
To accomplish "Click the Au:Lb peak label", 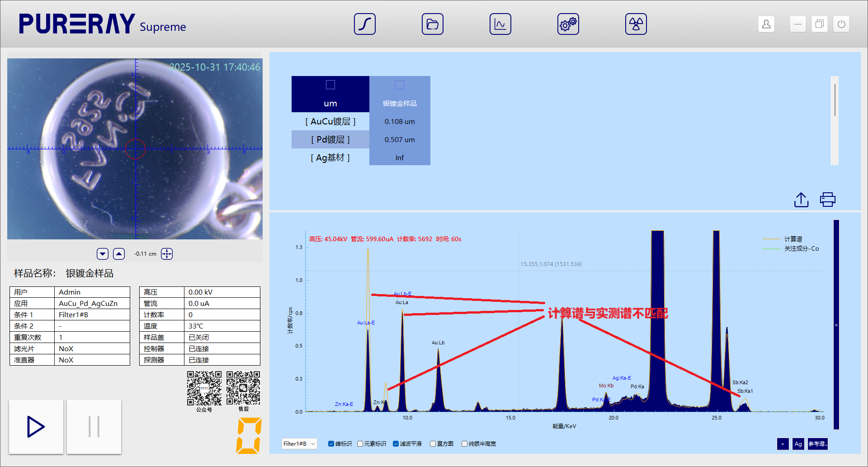I will tap(438, 343).
